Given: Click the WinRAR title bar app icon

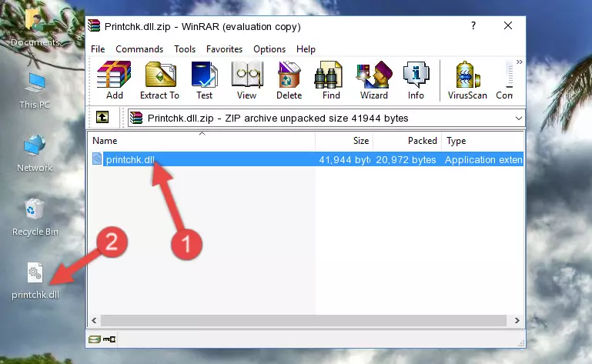Looking at the screenshot, I should coord(94,26).
